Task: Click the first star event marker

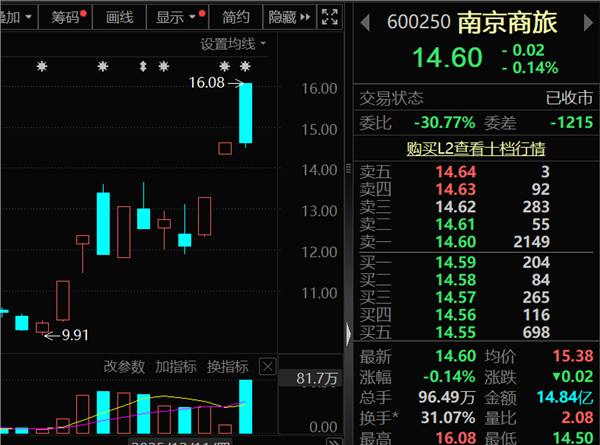Action: point(42,67)
